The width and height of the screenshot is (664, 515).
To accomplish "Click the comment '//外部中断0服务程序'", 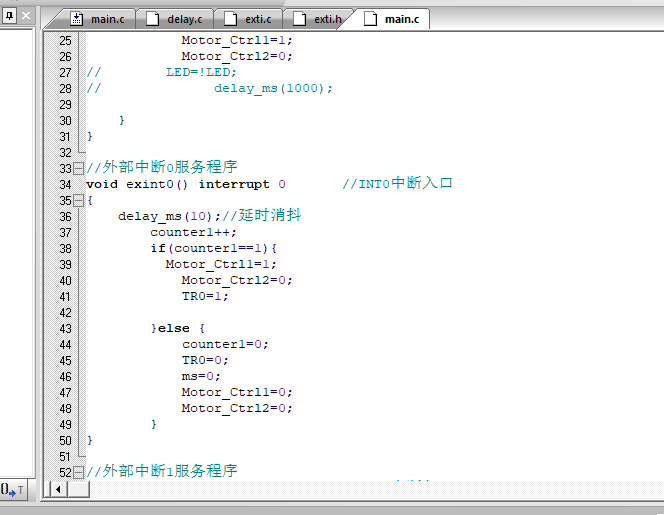I will click(162, 168).
